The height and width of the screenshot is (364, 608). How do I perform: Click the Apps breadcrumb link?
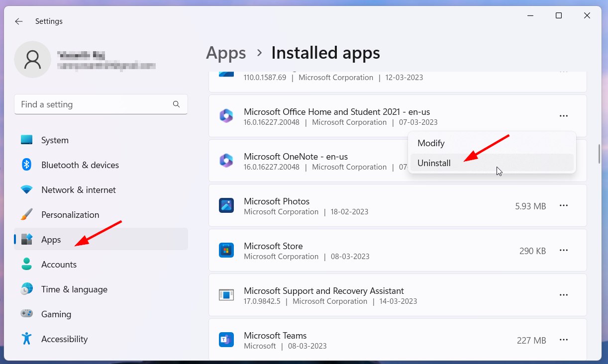[x=226, y=53]
